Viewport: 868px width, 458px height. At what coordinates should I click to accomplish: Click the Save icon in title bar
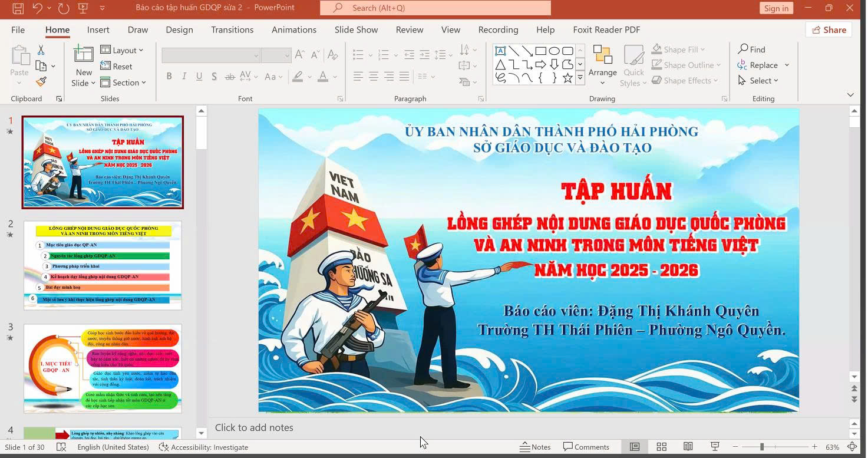(x=18, y=8)
